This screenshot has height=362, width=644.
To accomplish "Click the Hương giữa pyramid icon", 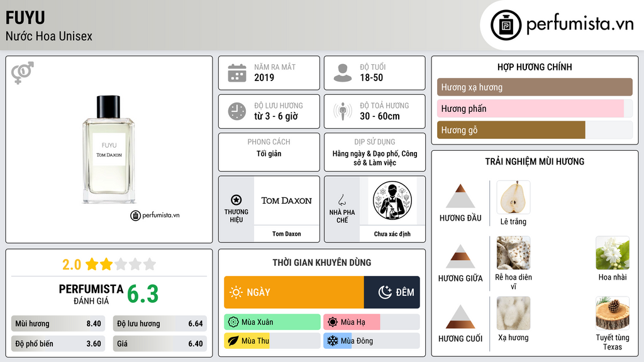I will (x=460, y=256).
